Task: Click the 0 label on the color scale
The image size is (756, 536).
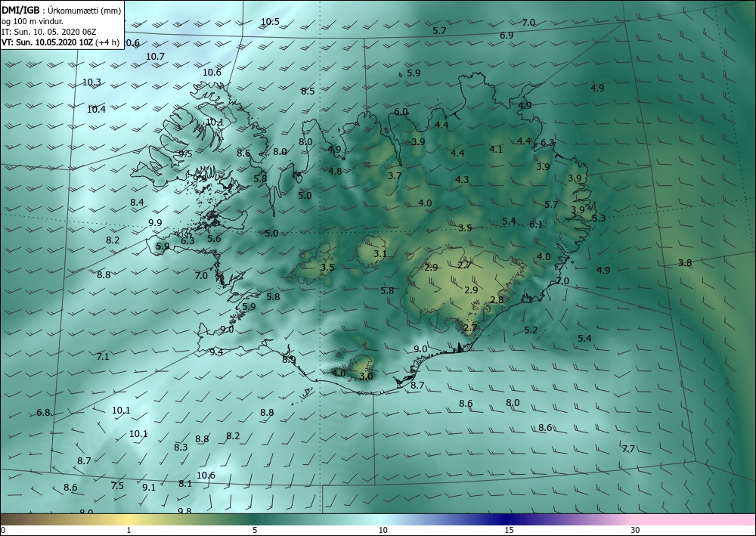Action: tap(3, 531)
